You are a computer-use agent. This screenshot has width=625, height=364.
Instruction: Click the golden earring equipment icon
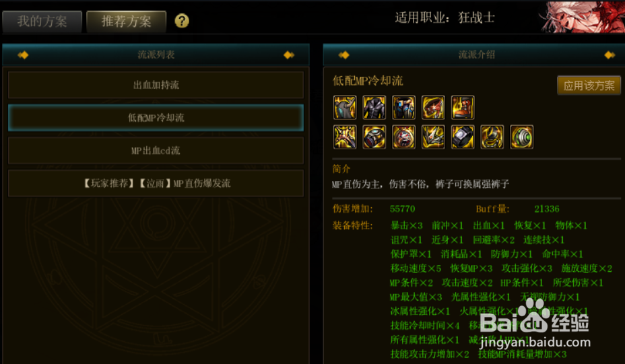(492, 137)
